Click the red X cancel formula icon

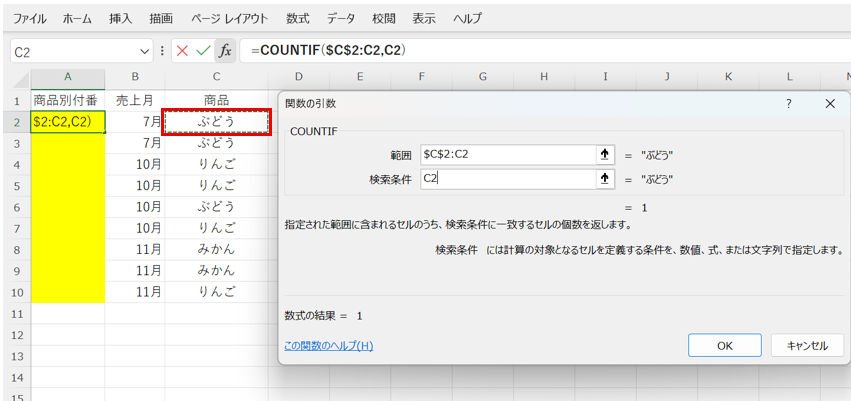[182, 50]
